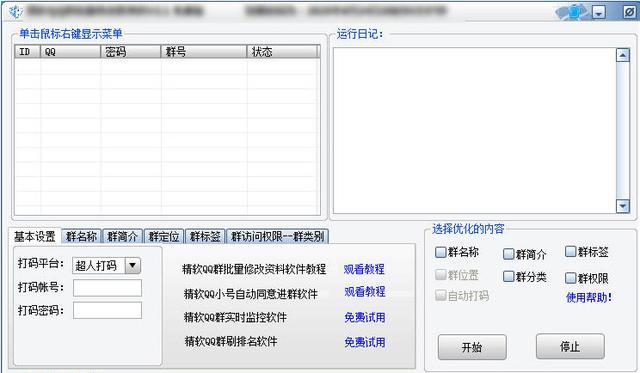Image resolution: width=640 pixels, height=373 pixels.
Task: Click the app logo icon in title bar
Action: click(x=15, y=11)
